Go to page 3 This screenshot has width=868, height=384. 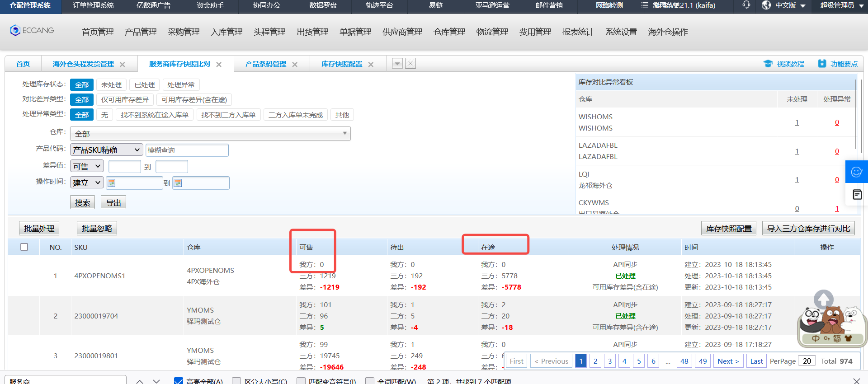point(610,361)
